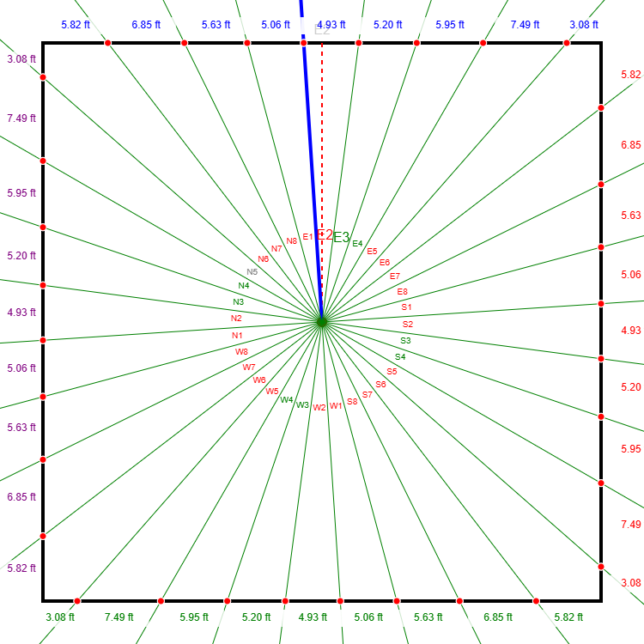Select the W7 zone label
The height and width of the screenshot is (644, 644).
point(249,368)
